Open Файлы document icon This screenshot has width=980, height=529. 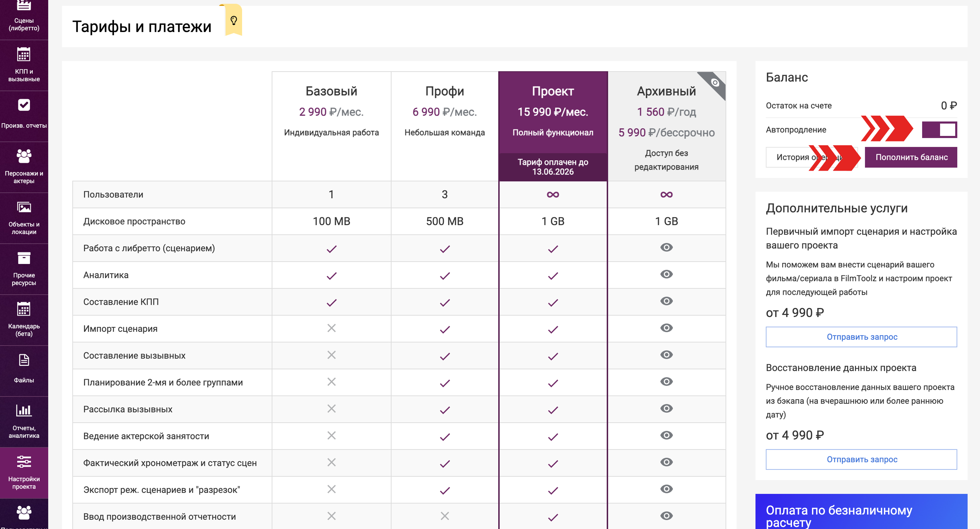tap(23, 360)
